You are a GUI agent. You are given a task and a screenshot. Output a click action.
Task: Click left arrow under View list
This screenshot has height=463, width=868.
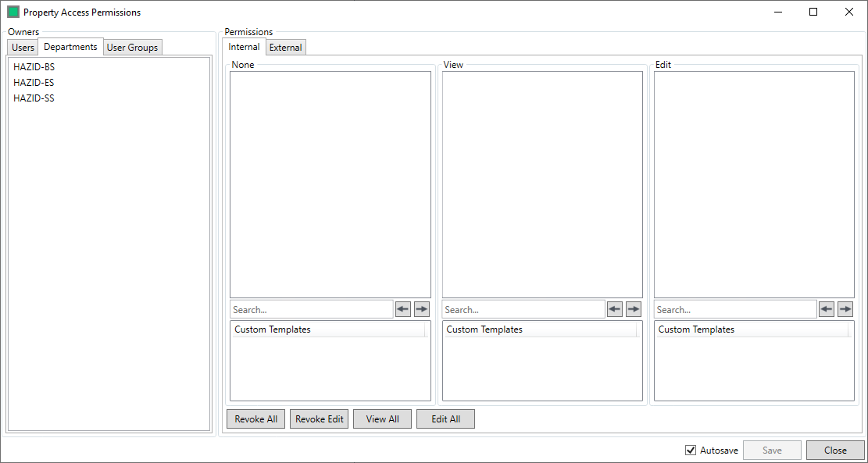615,310
